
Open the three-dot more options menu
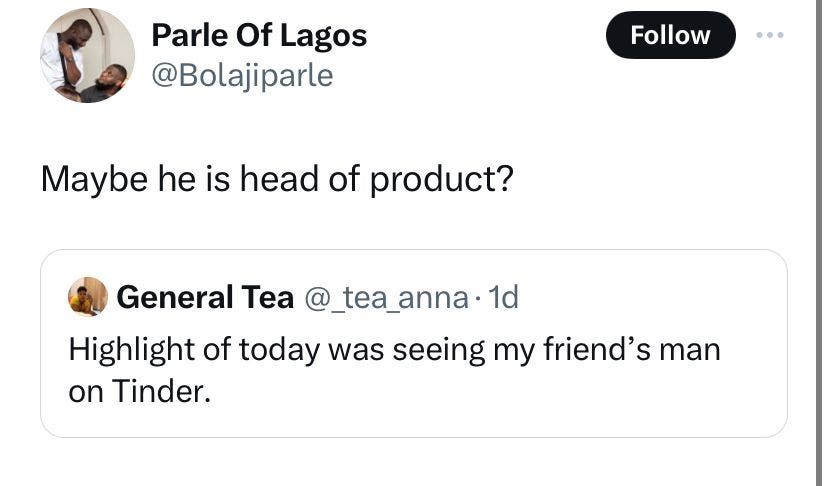(769, 35)
